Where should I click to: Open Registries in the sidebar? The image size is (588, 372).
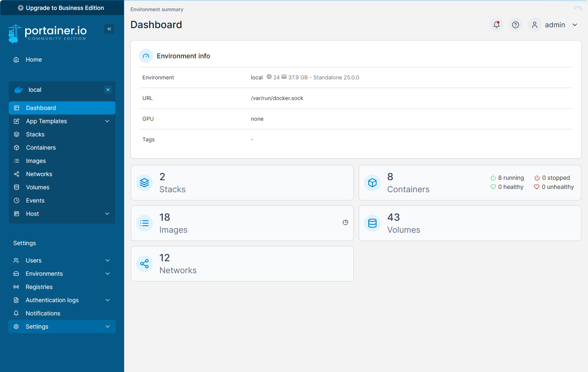(62, 287)
